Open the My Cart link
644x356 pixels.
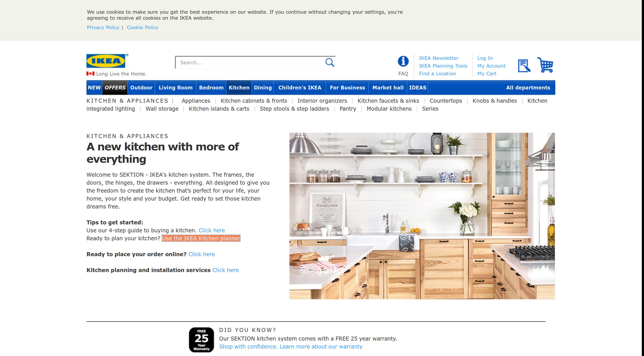coord(487,74)
